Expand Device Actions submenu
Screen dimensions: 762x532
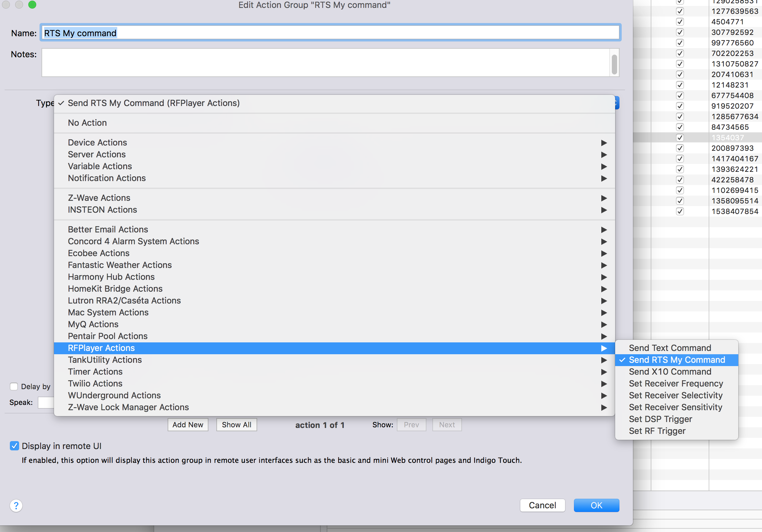[x=335, y=142]
